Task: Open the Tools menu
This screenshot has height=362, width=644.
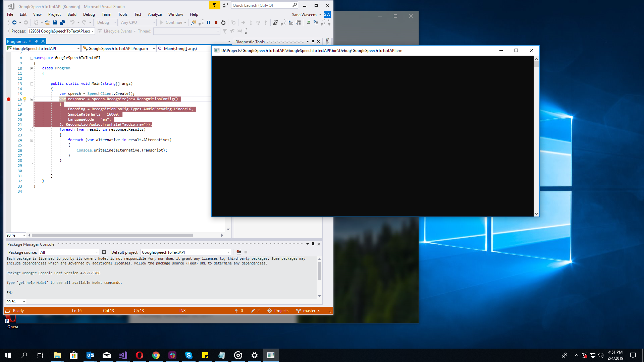Action: click(122, 14)
